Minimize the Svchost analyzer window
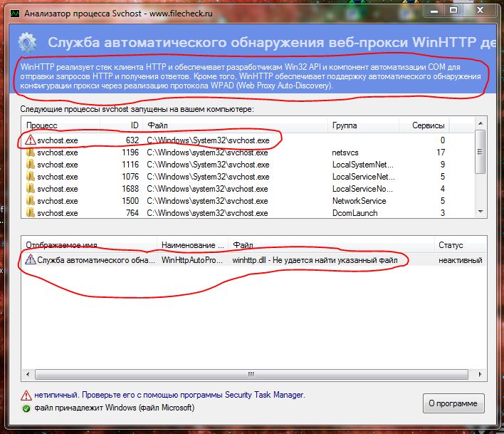This screenshot has height=434, width=504. pos(434,11)
